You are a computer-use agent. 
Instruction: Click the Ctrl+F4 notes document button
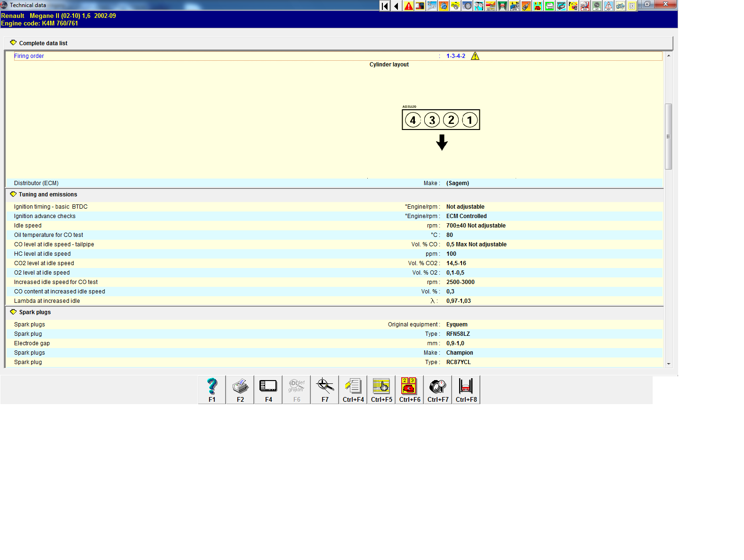click(x=353, y=390)
